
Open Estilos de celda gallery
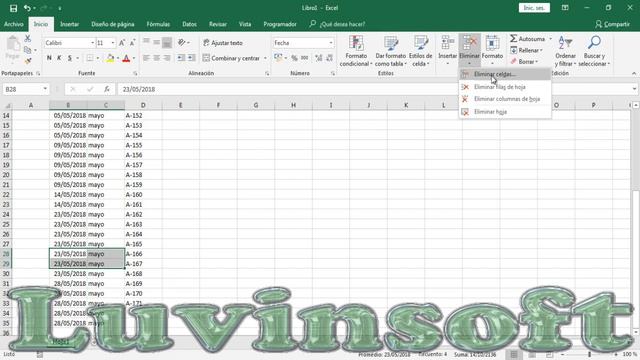[420, 51]
